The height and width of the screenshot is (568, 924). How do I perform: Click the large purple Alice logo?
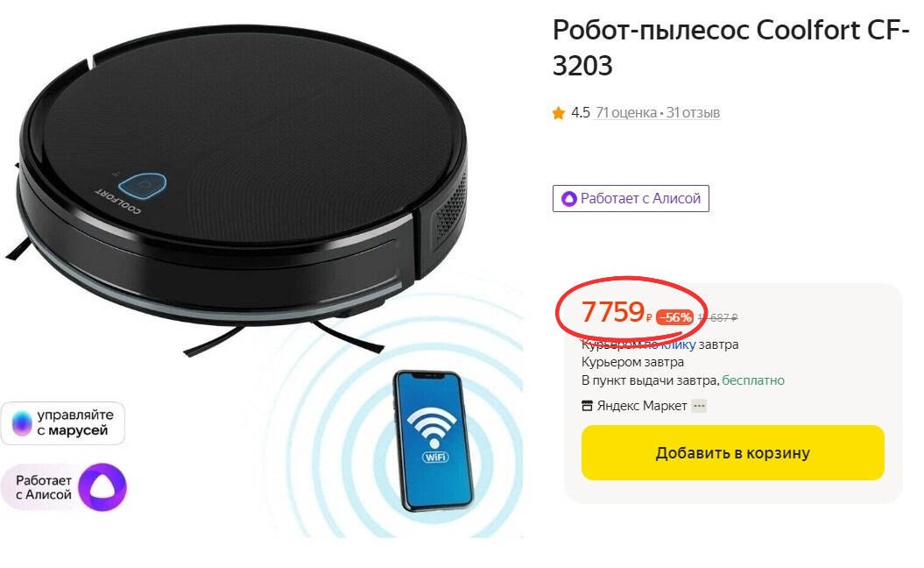pyautogui.click(x=102, y=487)
